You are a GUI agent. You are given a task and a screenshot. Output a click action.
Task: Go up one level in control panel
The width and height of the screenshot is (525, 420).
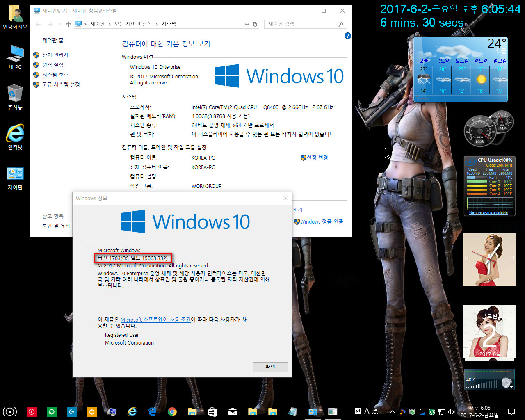(x=68, y=24)
